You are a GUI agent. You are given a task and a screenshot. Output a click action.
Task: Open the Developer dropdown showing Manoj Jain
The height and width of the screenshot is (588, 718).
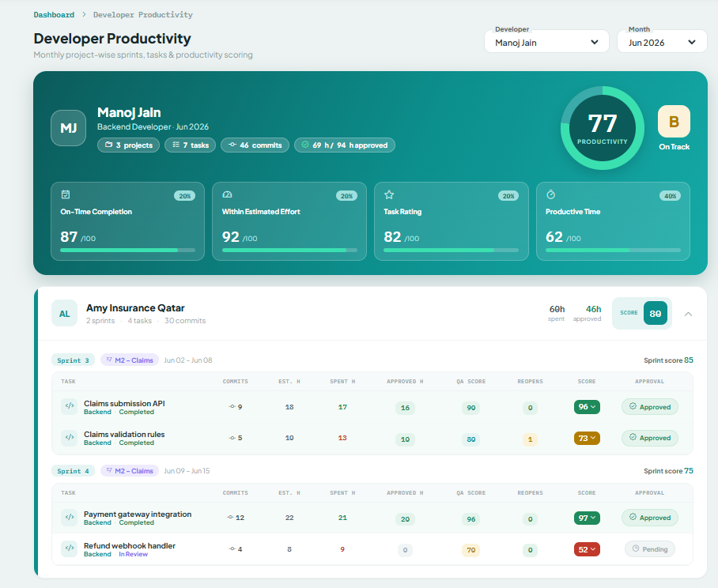(546, 42)
